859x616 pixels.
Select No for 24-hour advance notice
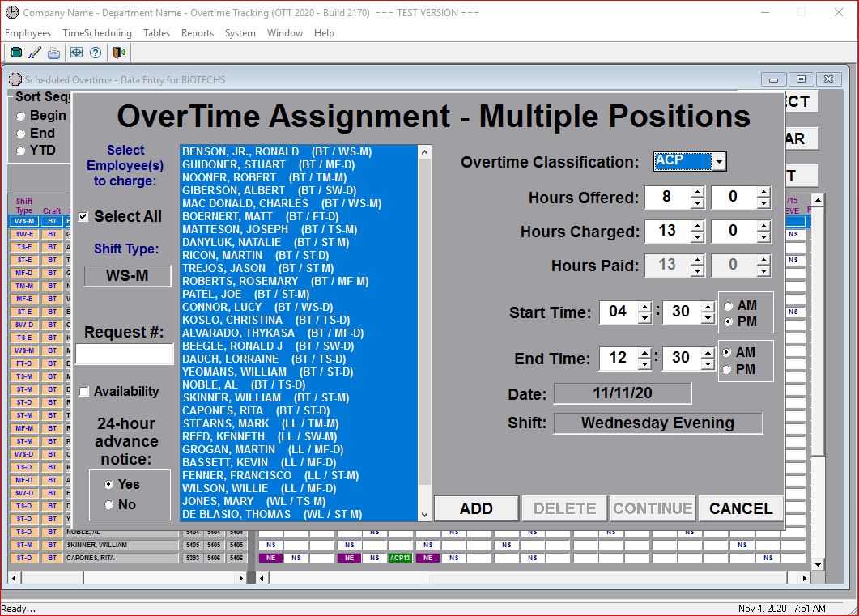click(x=109, y=504)
